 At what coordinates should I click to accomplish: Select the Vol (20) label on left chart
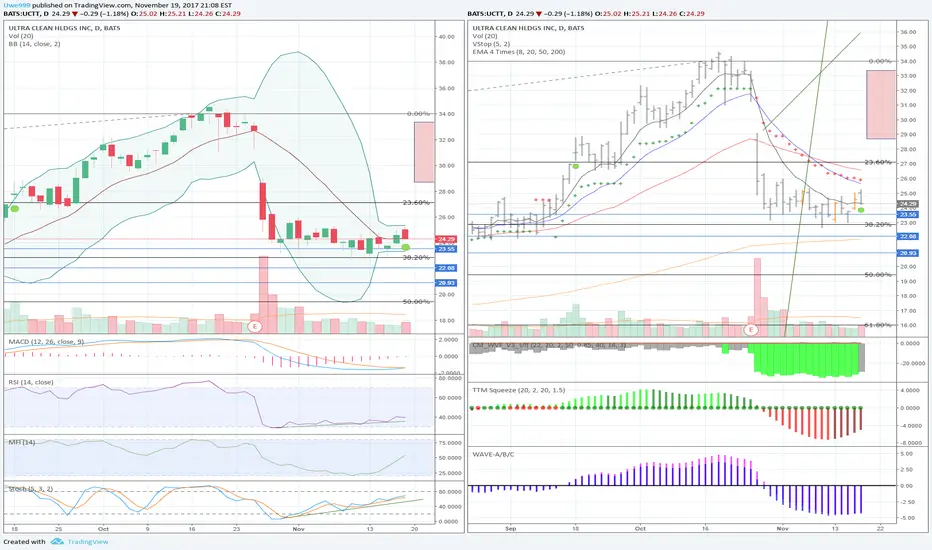click(x=21, y=36)
